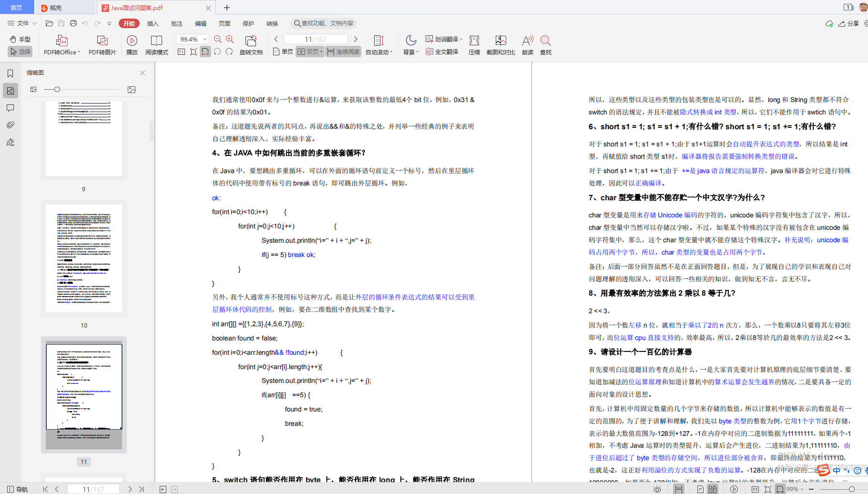
Task: Open bookmarks panel in left sidebar
Action: click(10, 73)
